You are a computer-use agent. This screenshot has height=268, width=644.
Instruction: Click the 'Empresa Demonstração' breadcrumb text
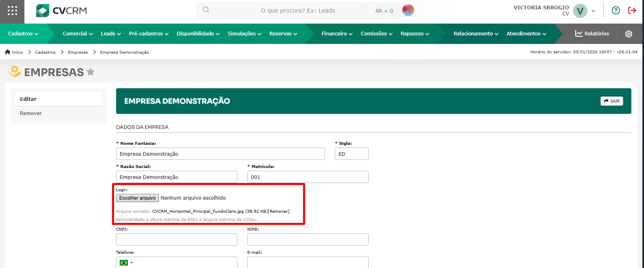coord(124,52)
